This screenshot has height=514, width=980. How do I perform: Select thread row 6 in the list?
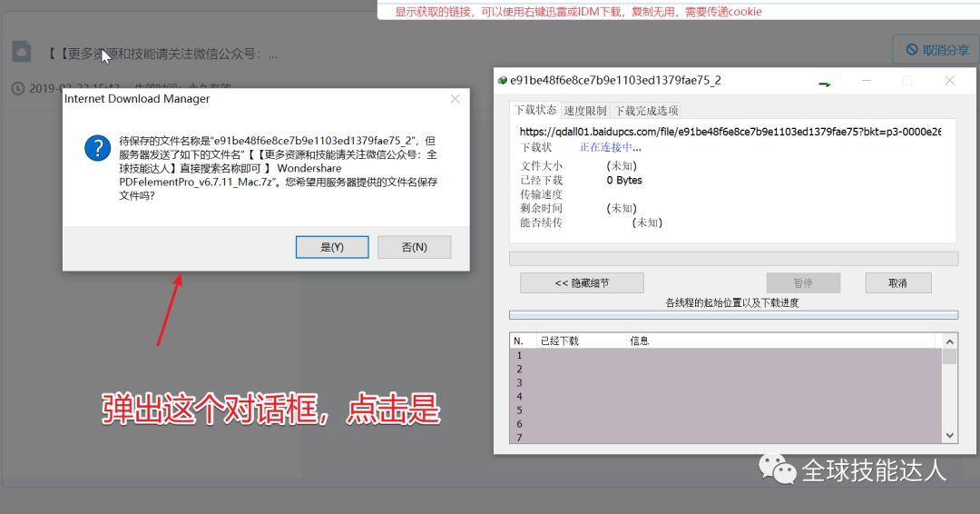tap(726, 424)
